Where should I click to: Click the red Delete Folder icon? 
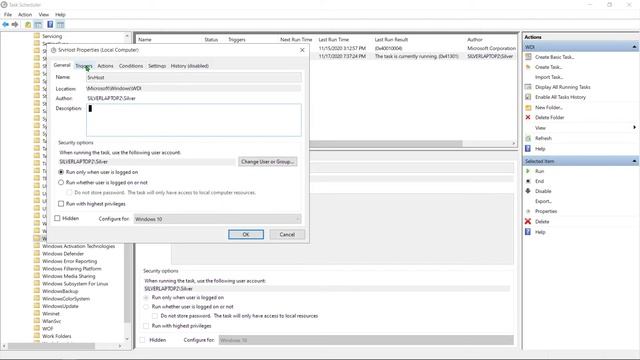[528, 117]
